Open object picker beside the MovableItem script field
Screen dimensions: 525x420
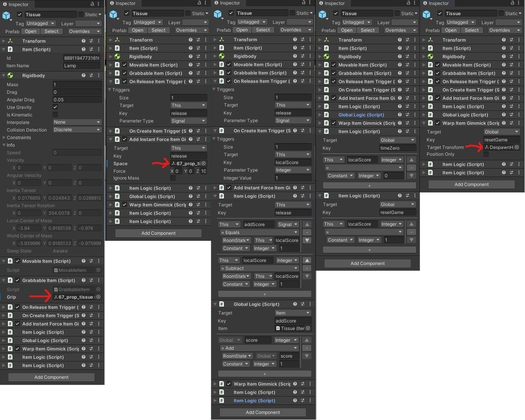pyautogui.click(x=98, y=271)
